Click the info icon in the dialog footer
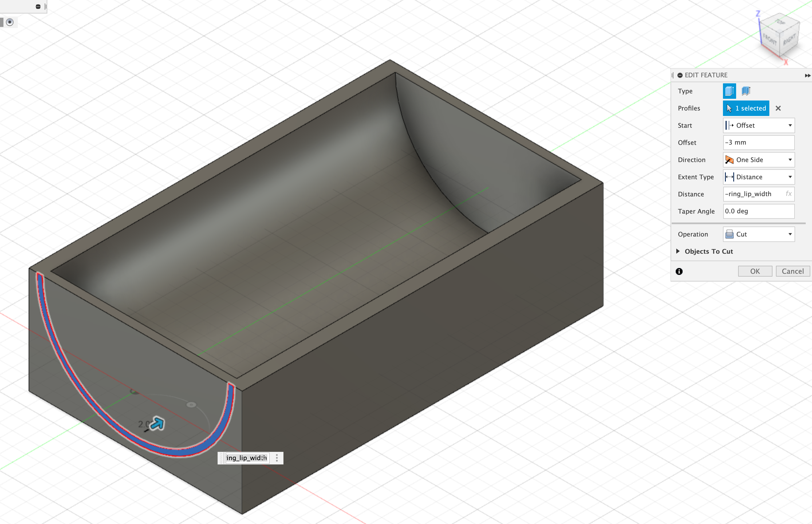Viewport: 812px width, 524px height. pyautogui.click(x=679, y=271)
